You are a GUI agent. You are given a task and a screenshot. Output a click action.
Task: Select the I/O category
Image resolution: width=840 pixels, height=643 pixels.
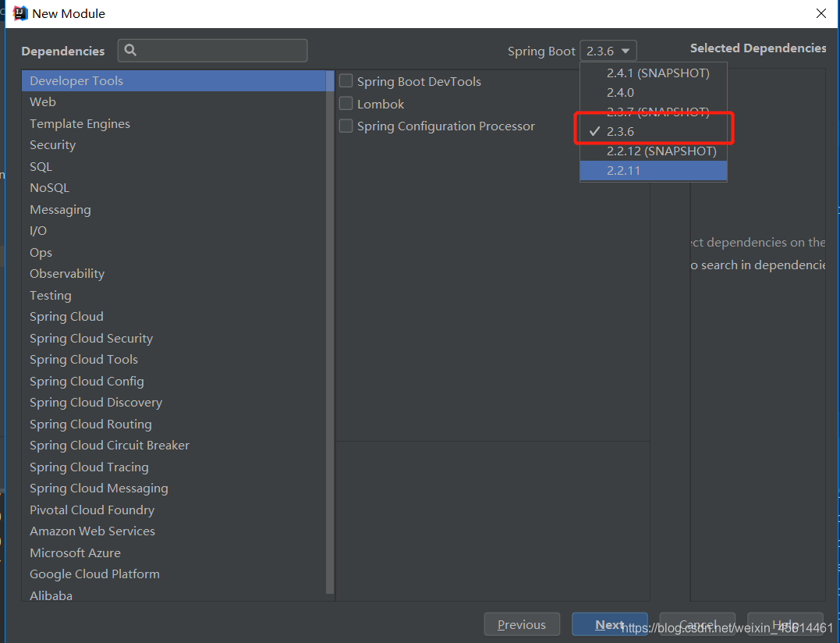click(x=174, y=231)
